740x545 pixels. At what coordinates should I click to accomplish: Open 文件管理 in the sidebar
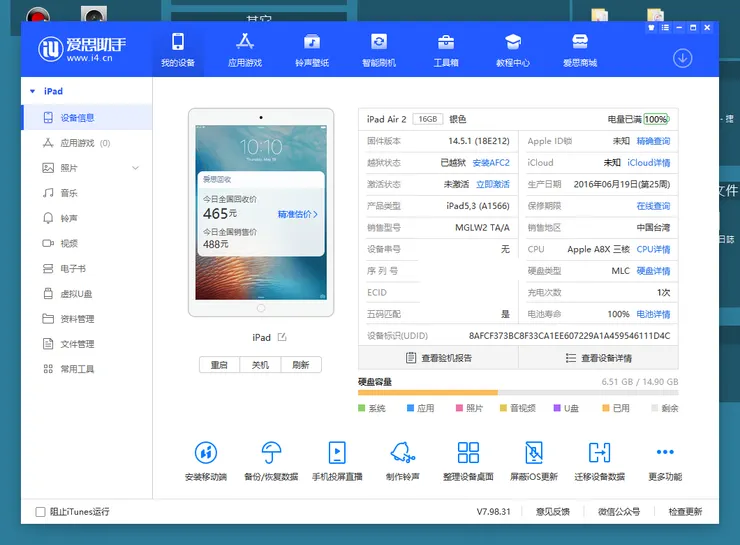coord(87,344)
